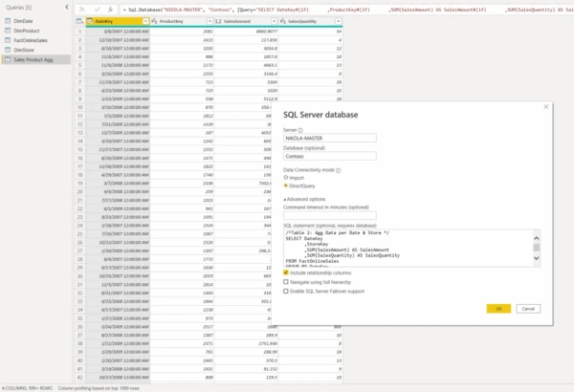Screen dimensions: 574x392
Task: Click the table icon at grid's top-left corner
Action: pyautogui.click(x=76, y=20)
